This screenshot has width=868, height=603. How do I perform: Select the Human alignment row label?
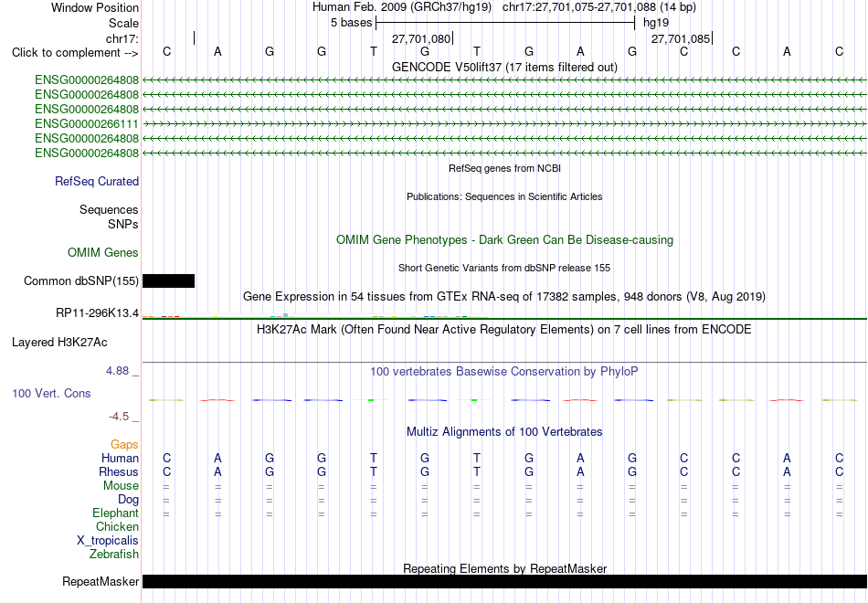pyautogui.click(x=120, y=458)
